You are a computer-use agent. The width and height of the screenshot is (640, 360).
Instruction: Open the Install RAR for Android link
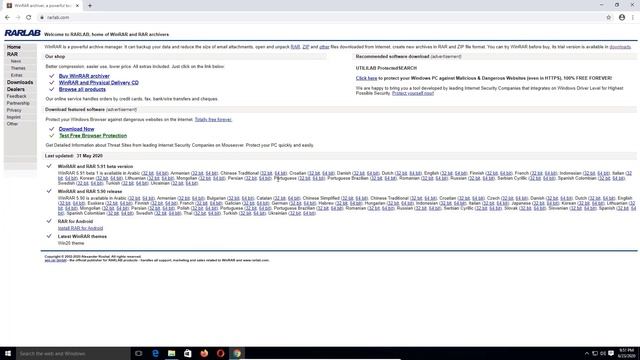click(x=80, y=228)
